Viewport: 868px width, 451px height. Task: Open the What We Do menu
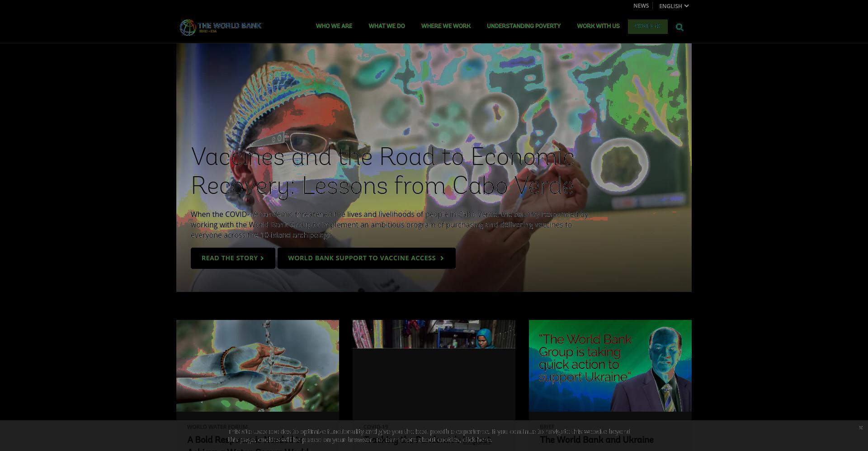point(387,26)
